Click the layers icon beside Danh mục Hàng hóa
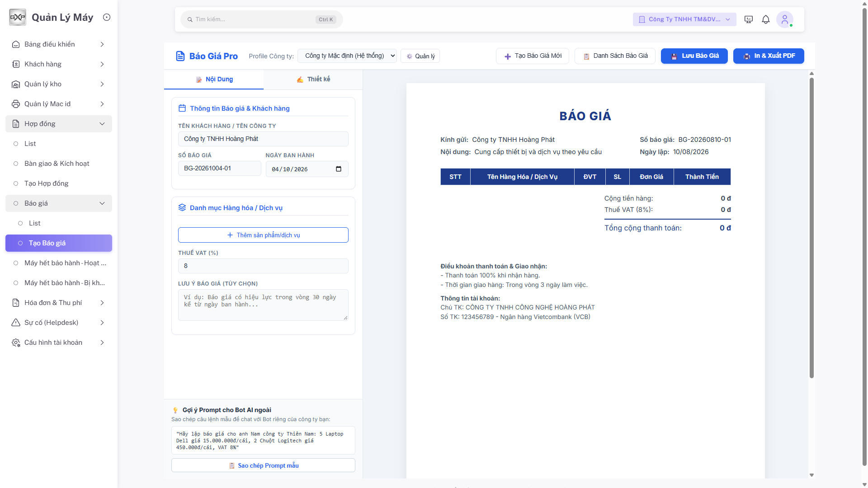Viewport: 868px width, 488px height. tap(182, 207)
